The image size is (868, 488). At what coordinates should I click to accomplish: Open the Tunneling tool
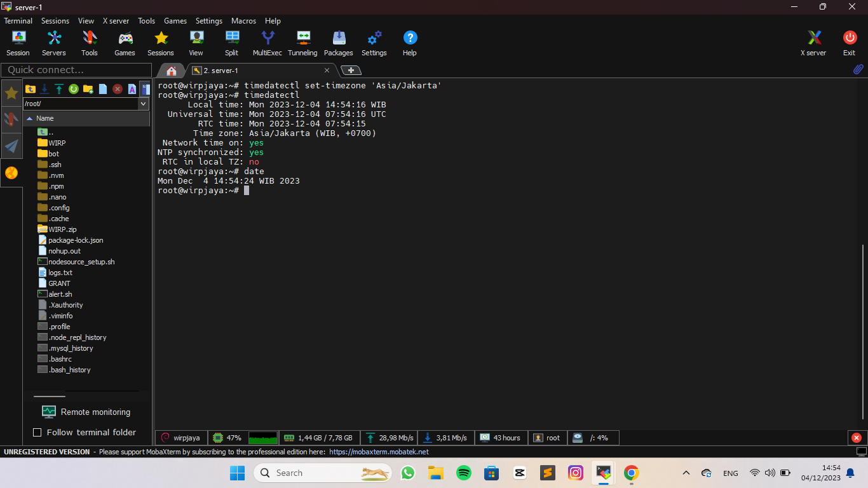302,43
